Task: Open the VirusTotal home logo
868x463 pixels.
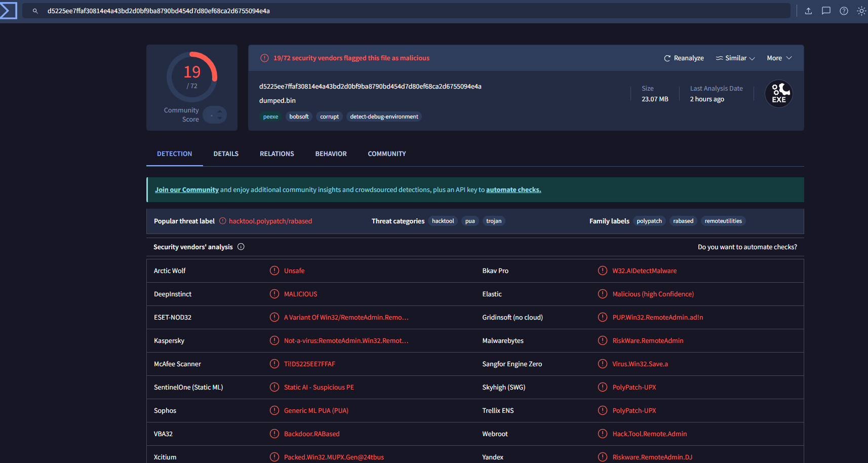Action: (x=8, y=11)
